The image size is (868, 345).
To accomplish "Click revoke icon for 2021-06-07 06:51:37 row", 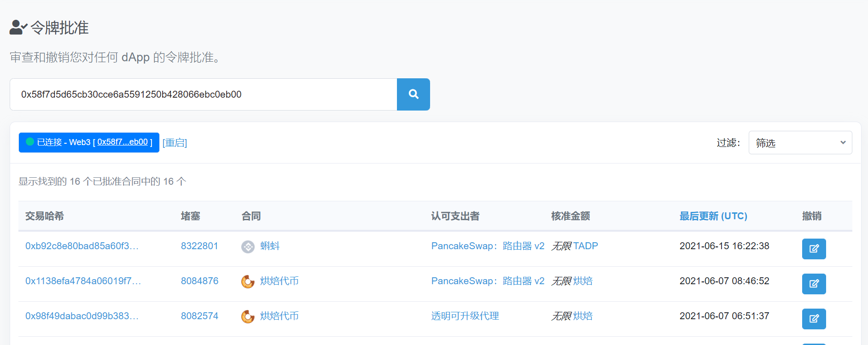I will click(814, 319).
